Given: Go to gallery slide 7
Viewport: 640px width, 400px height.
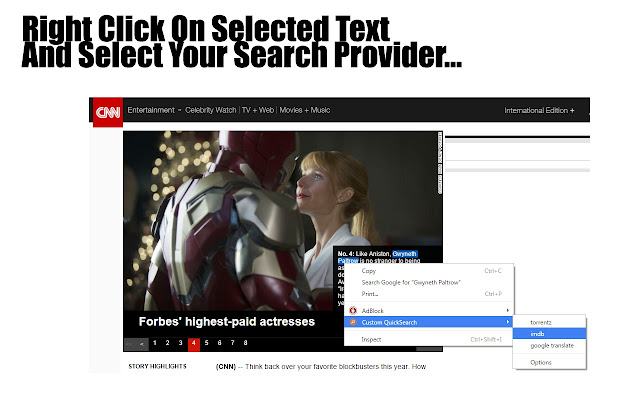Looking at the screenshot, I should coord(233,343).
